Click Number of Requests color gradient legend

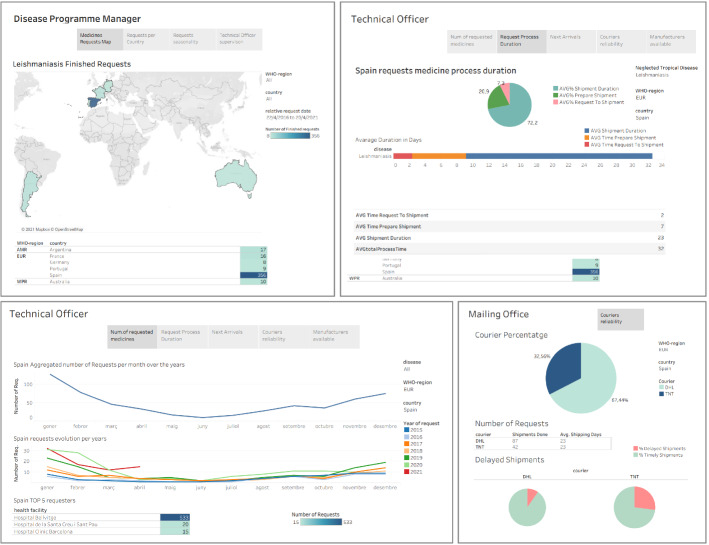321,522
